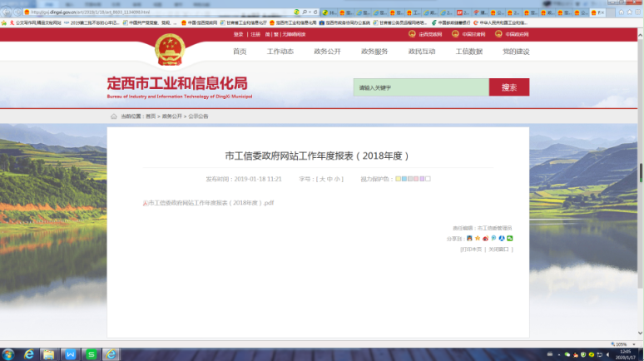Screen dimensions: 644x361
Task: Open the 政务公开 navigation menu
Action: tap(326, 52)
